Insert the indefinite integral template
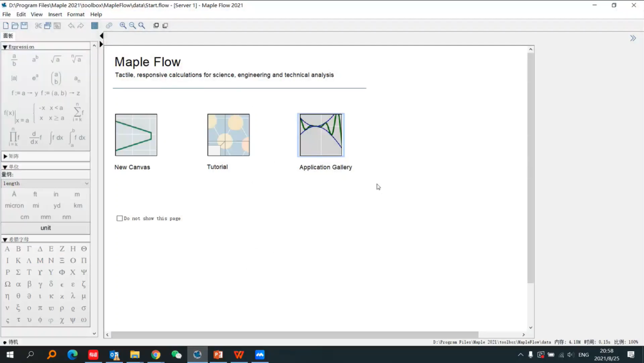The image size is (644, 363). click(x=56, y=137)
